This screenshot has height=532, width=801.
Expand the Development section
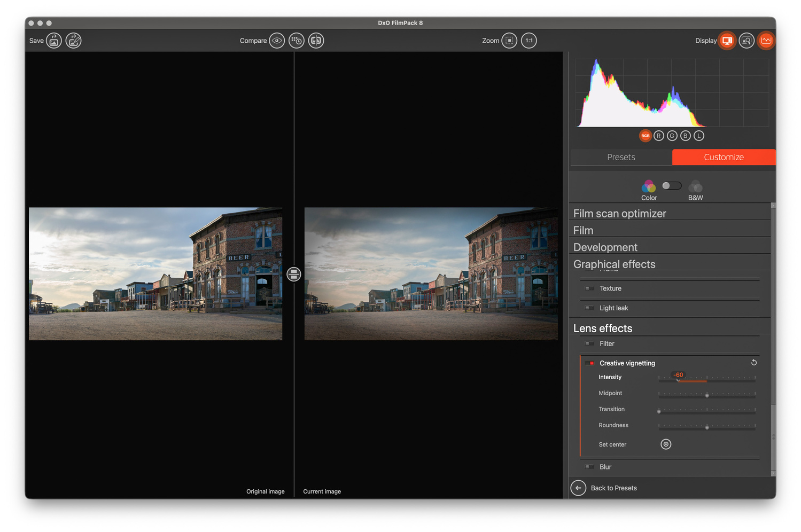[x=605, y=247]
